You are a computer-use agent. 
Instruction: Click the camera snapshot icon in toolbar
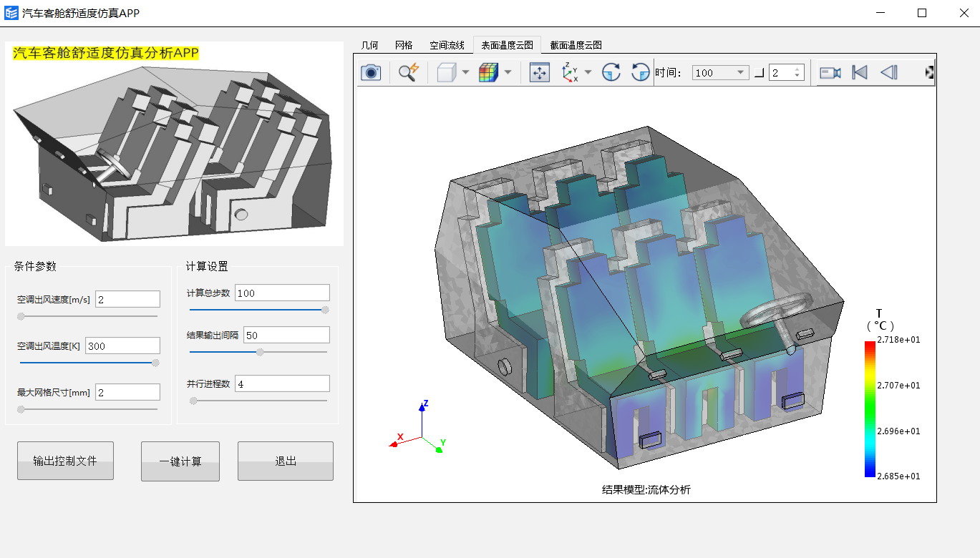point(371,72)
